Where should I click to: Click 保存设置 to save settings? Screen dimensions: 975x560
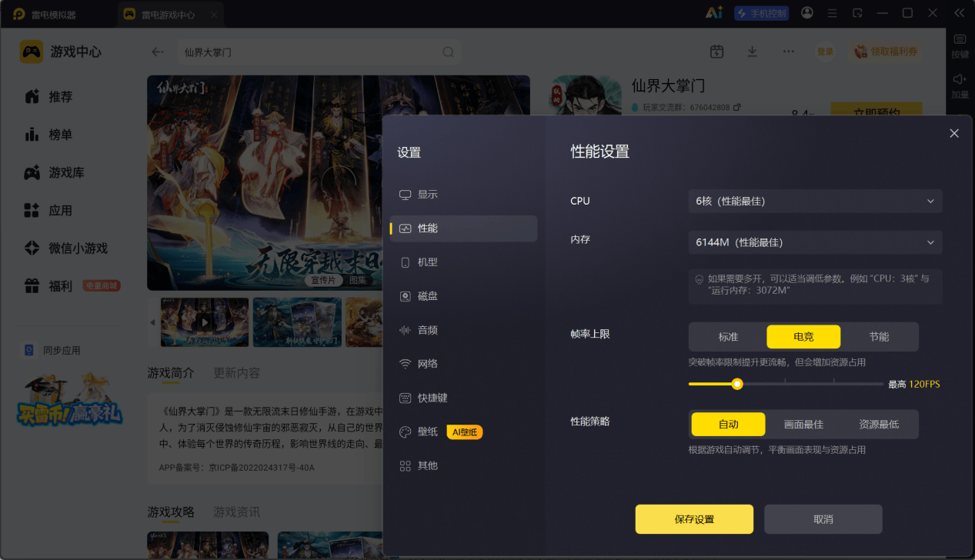(694, 519)
